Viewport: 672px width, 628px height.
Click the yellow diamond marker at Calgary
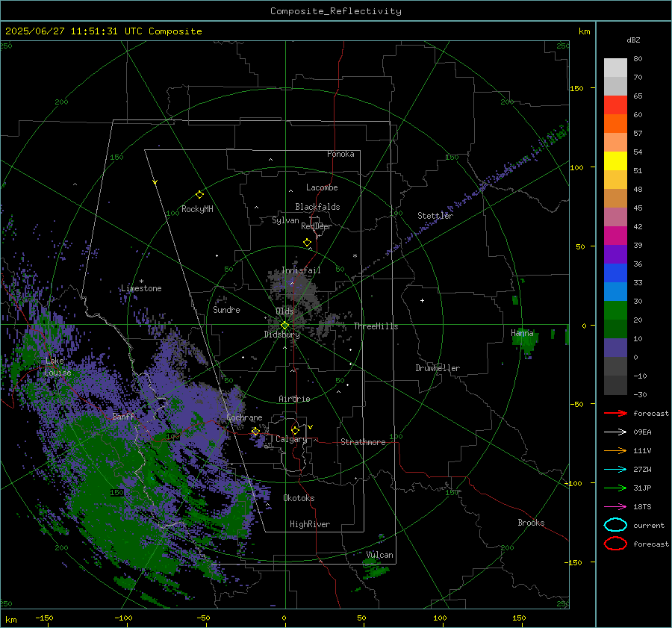point(295,430)
